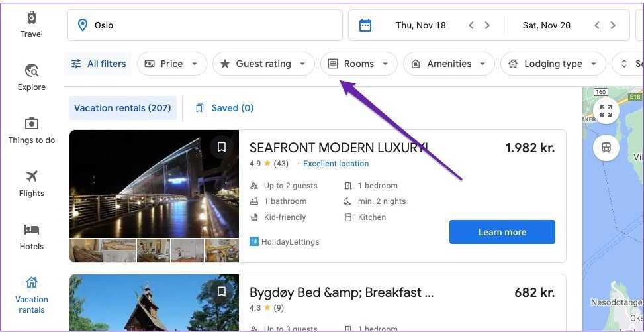Open the All filters panel
644x332 pixels.
click(98, 64)
